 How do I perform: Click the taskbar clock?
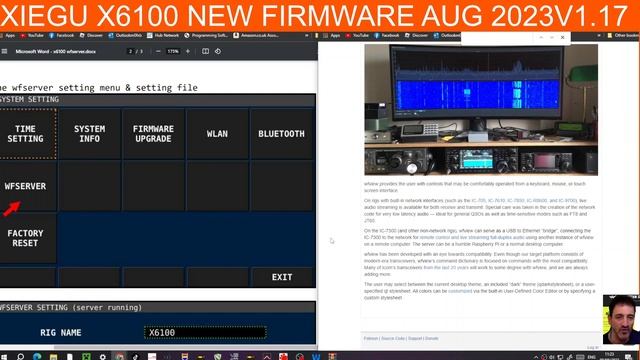(x=610, y=356)
